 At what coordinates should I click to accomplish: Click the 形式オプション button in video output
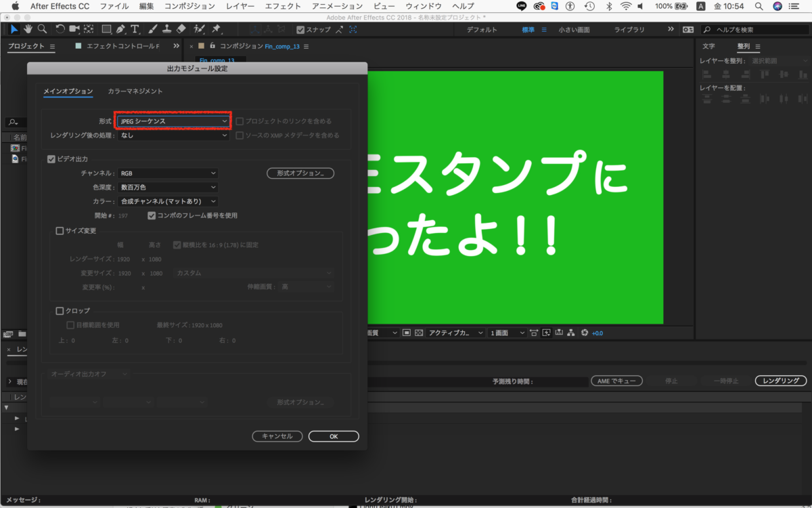(301, 173)
